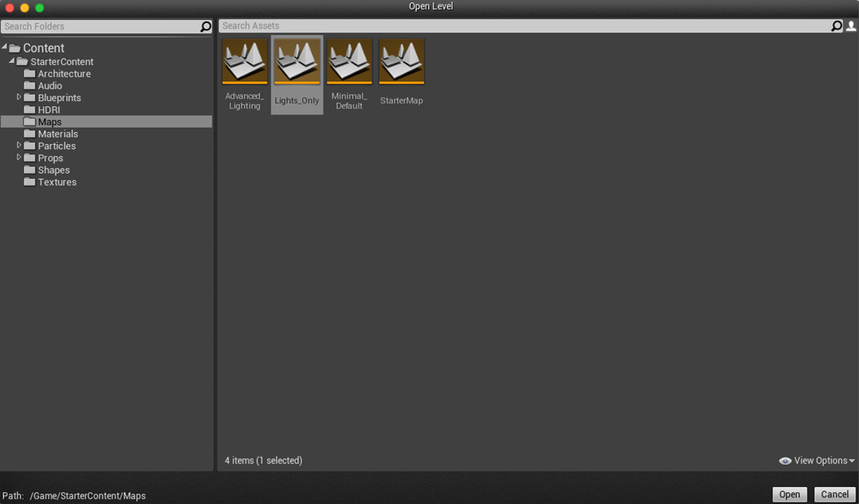Expand the Blueprints folder
The height and width of the screenshot is (504, 859).
[x=19, y=97]
